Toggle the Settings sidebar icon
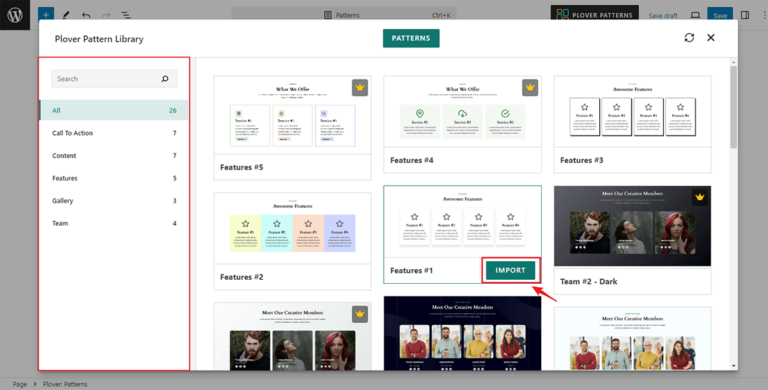 pos(745,15)
